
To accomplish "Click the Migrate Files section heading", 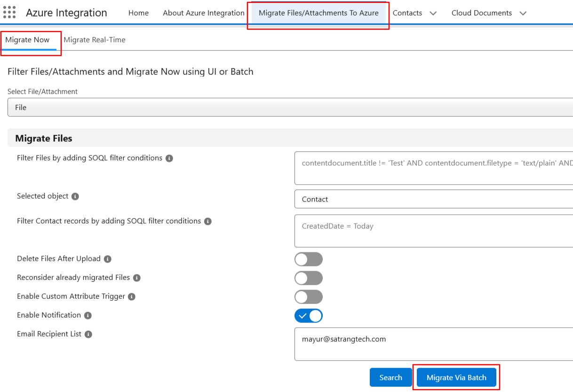I will 44,138.
